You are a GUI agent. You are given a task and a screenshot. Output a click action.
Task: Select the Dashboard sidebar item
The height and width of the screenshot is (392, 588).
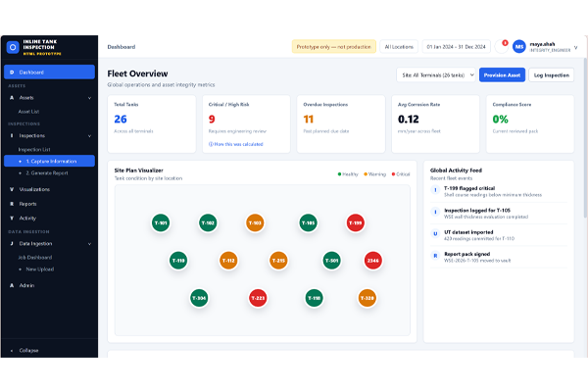[x=49, y=72]
